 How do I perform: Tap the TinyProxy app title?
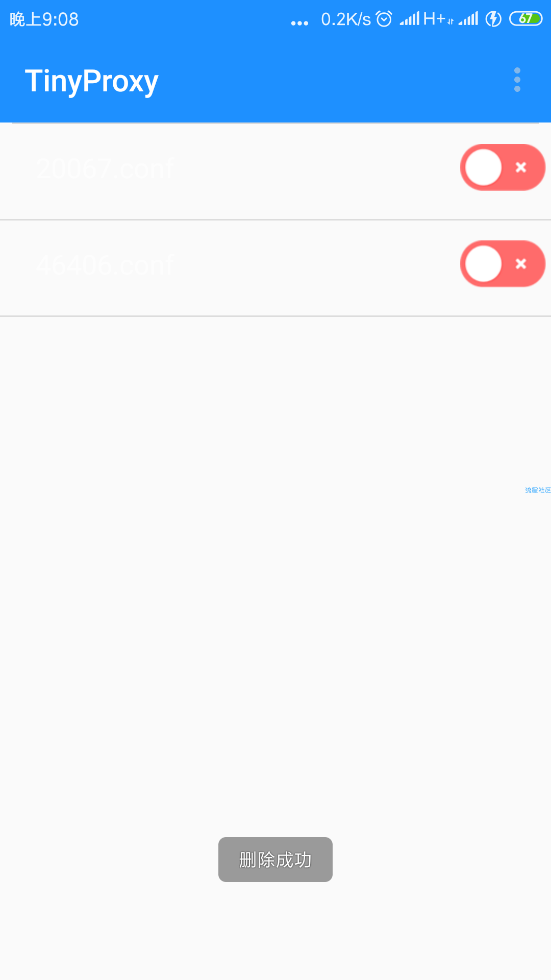[92, 81]
